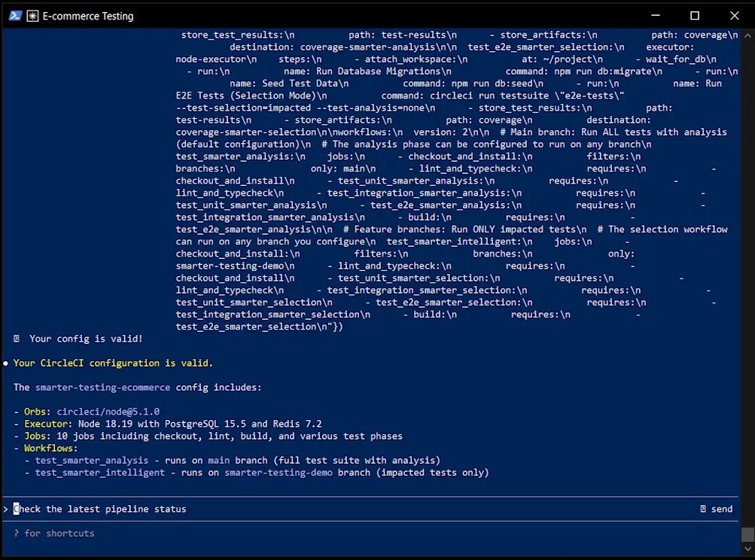The image size is (755, 560).
Task: Click the PowerShell icon in the title bar
Action: pyautogui.click(x=15, y=16)
